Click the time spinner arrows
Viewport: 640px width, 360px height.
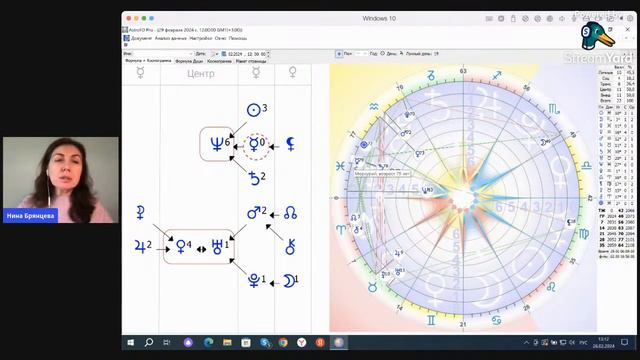click(x=268, y=54)
